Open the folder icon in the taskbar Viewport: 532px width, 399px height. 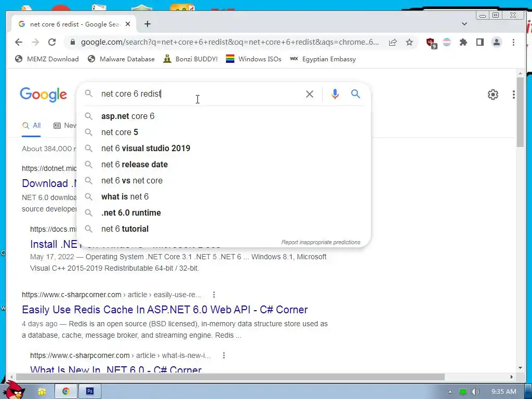42,392
